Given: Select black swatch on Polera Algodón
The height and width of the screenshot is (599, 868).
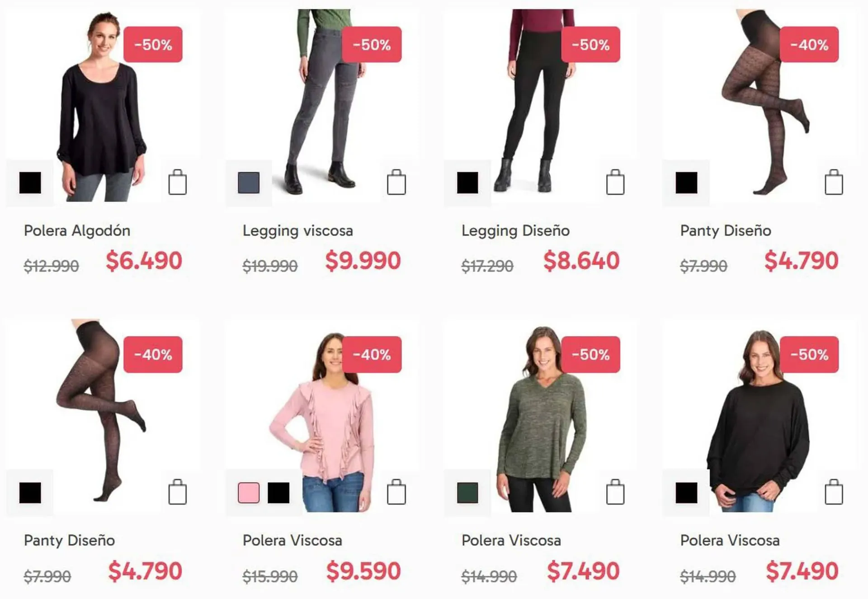Looking at the screenshot, I should tap(30, 183).
